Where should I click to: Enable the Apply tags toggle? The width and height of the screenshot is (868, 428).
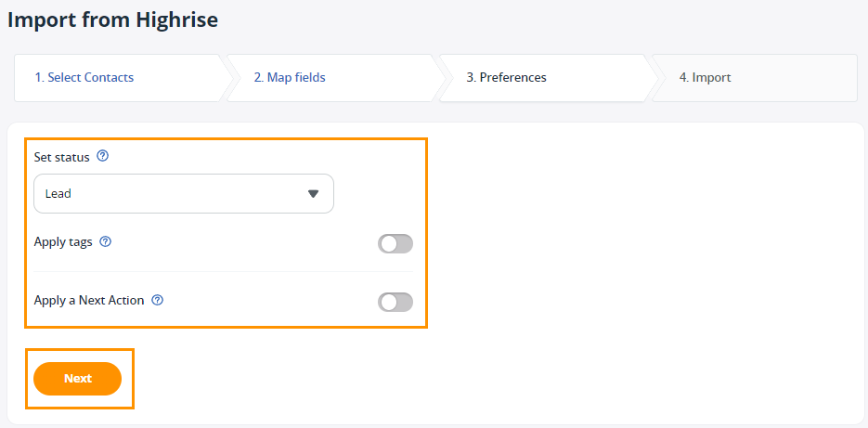tap(395, 243)
